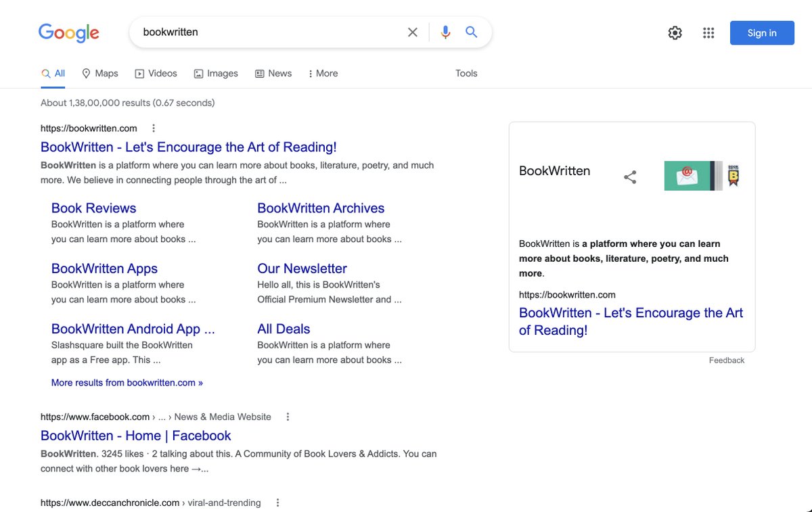
Task: Open options dots next to bookwritten.com URL
Action: coord(154,129)
